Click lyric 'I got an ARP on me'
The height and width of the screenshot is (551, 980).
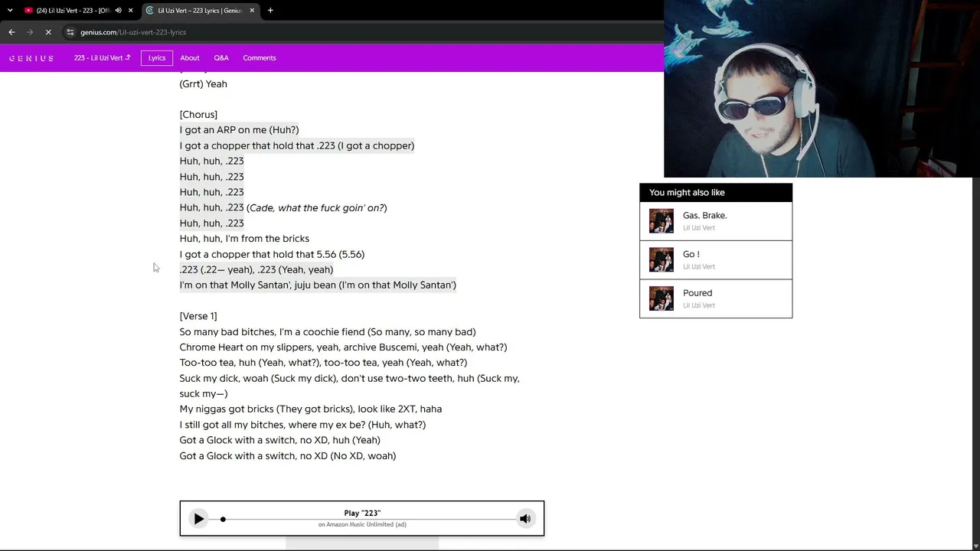(240, 130)
